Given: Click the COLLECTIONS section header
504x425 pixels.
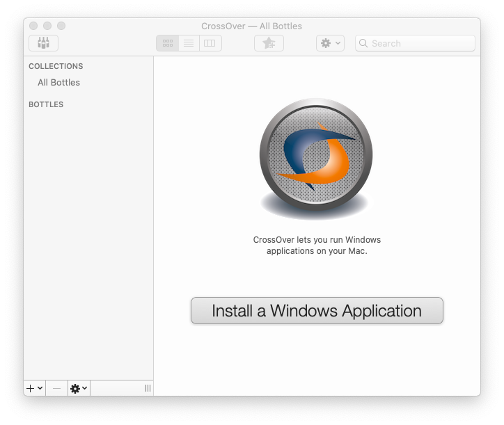Looking at the screenshot, I should tap(56, 66).
